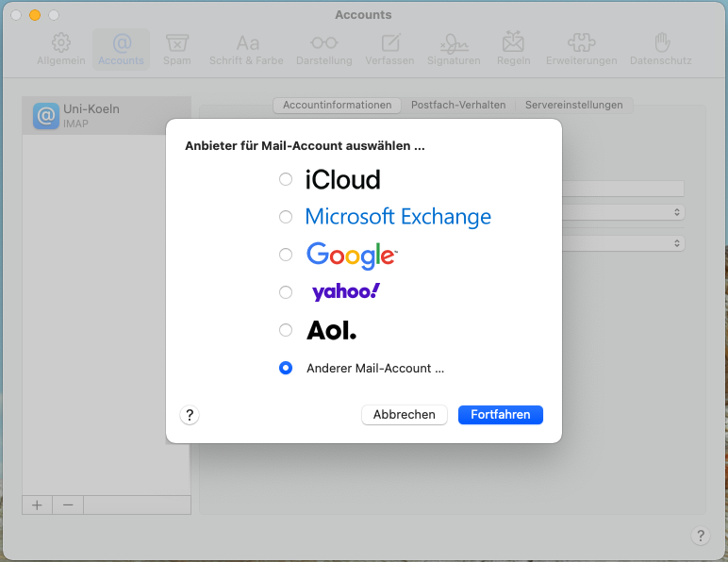This screenshot has width=728, height=562.
Task: Select Anderer Mail-Account radio button
Action: 286,368
